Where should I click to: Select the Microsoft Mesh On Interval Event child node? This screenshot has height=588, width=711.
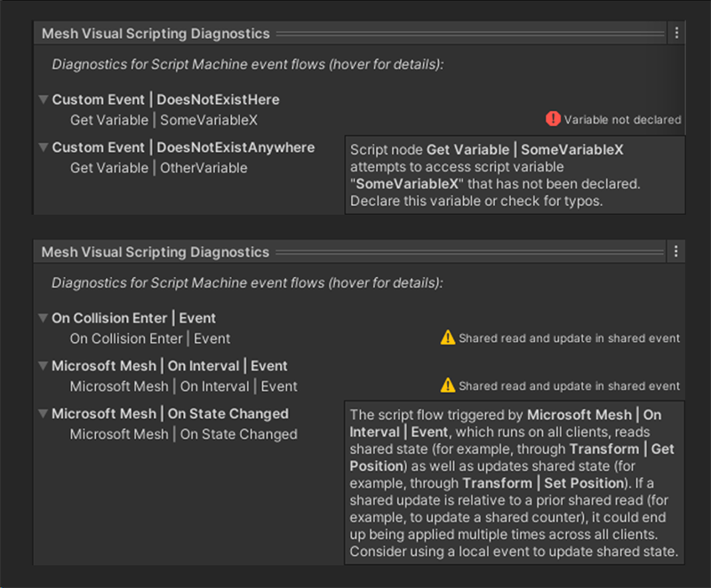pos(183,386)
